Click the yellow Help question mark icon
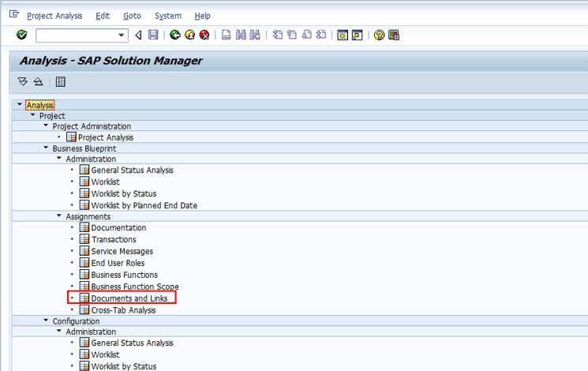This screenshot has height=371, width=588. (x=379, y=35)
